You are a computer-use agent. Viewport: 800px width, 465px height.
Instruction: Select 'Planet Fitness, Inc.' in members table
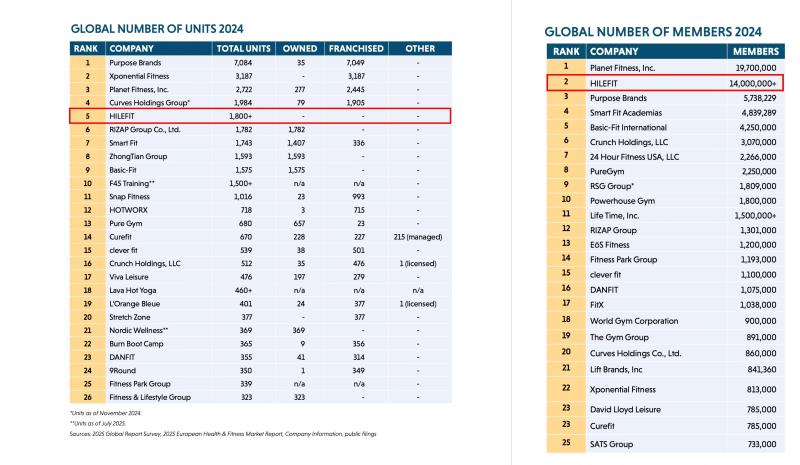(622, 68)
